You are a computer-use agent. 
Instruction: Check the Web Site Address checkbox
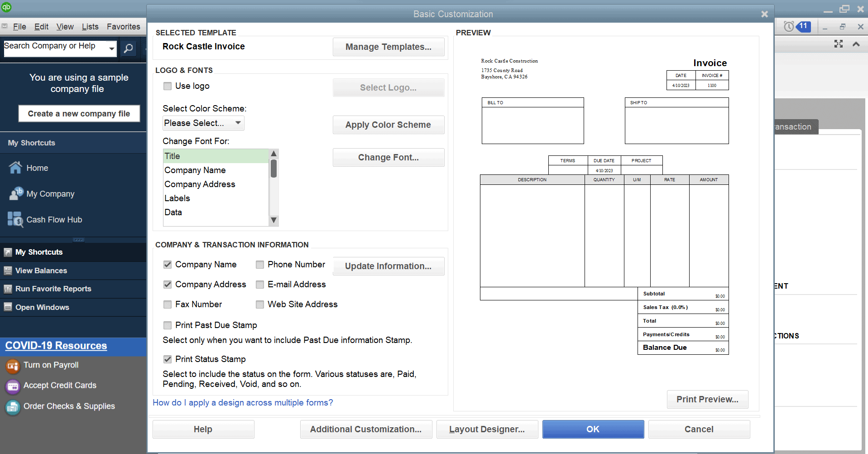(260, 304)
